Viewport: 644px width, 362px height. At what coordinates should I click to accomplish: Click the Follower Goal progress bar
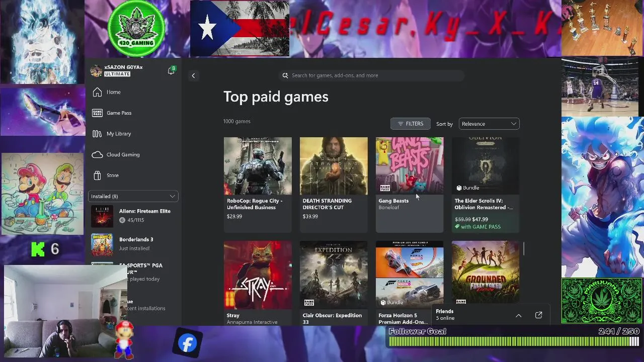click(514, 342)
